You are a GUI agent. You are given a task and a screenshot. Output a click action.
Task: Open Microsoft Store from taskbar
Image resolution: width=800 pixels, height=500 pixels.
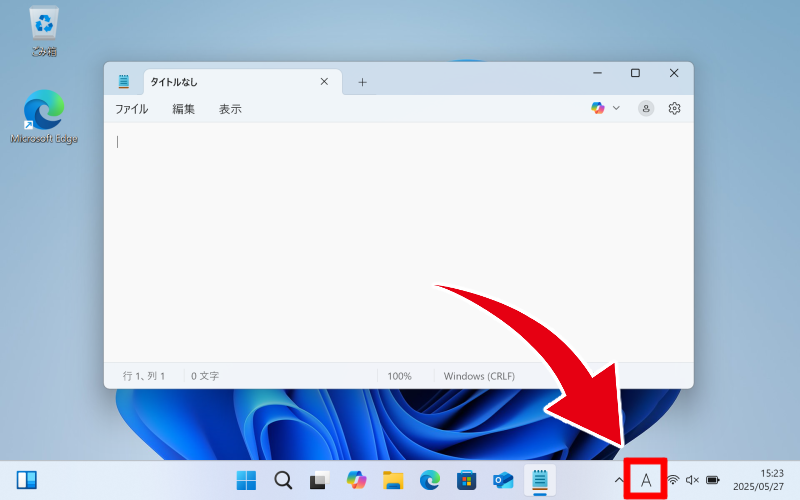click(x=466, y=480)
